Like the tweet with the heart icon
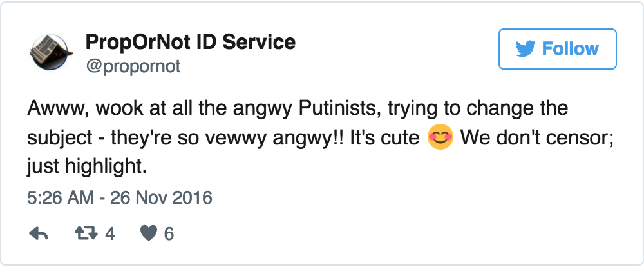644x267 pixels. pos(149,233)
